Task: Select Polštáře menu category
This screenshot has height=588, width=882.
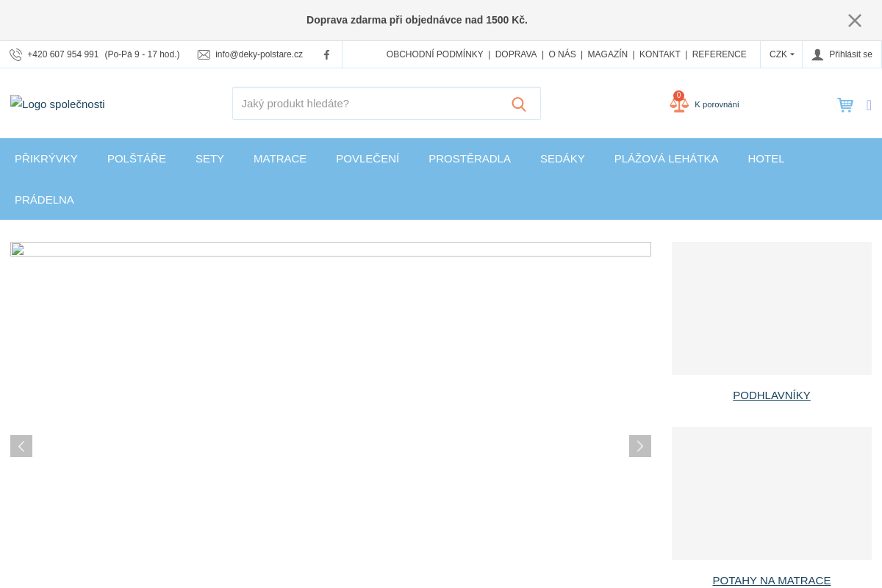Action: (137, 159)
